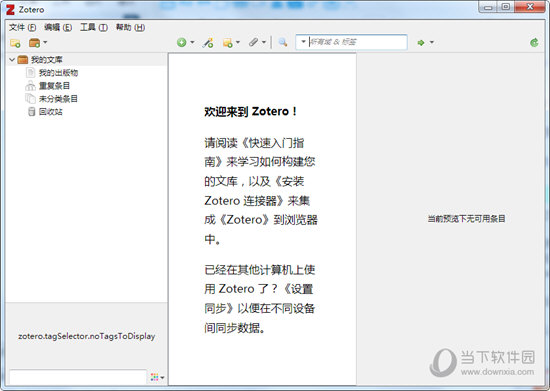Minimize the Zotero window
Screen dimensions: 550x391
488,7
